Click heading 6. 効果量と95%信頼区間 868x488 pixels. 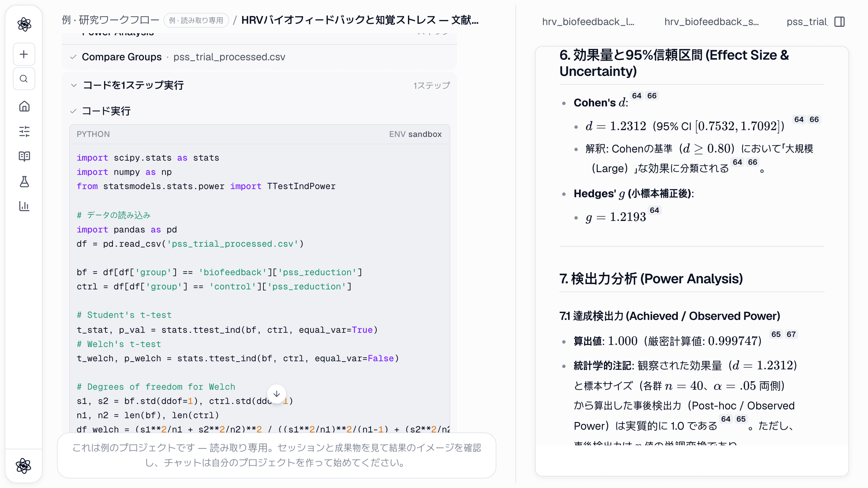pyautogui.click(x=674, y=63)
